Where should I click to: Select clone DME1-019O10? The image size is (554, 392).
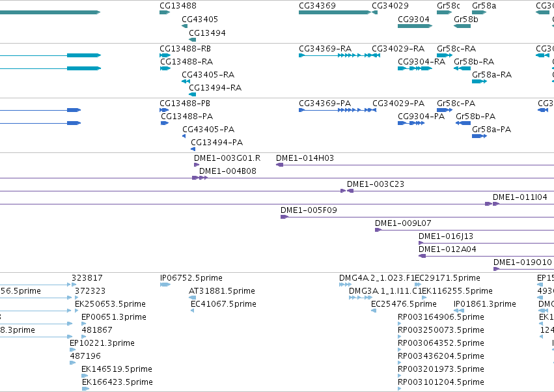click(523, 270)
